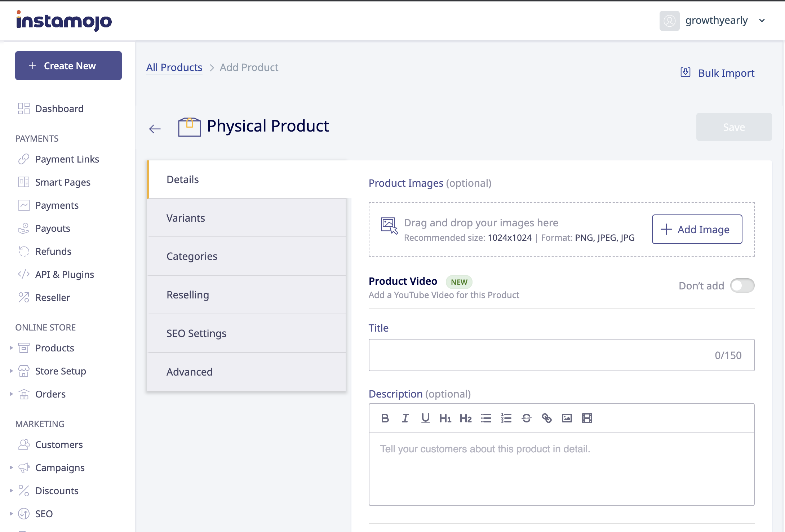Click the Physical Product box icon
This screenshot has height=532, width=785.
[x=190, y=127]
